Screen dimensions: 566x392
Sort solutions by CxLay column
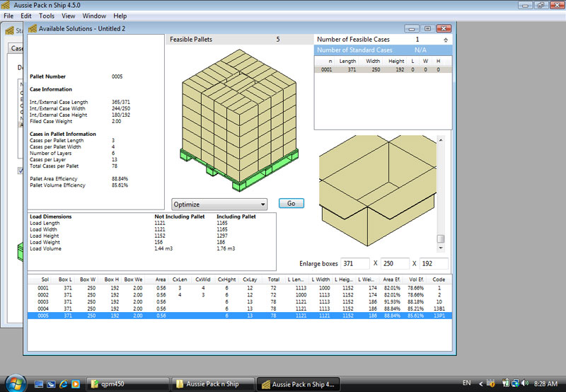tap(250, 279)
